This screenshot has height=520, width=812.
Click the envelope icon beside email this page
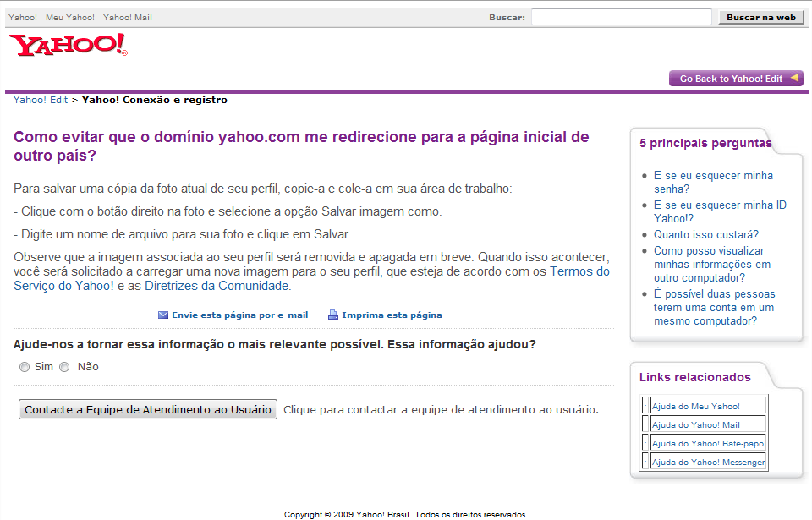(x=163, y=315)
